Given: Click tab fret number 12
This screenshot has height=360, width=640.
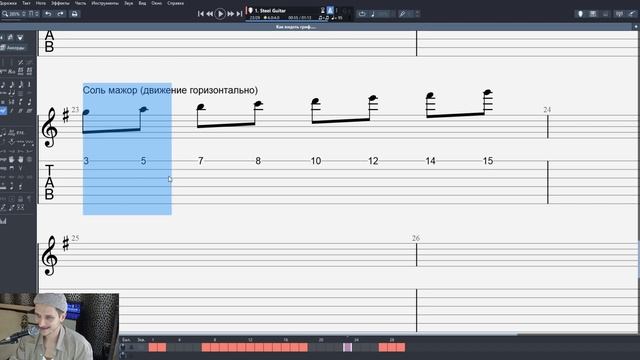Looking at the screenshot, I should [x=373, y=161].
